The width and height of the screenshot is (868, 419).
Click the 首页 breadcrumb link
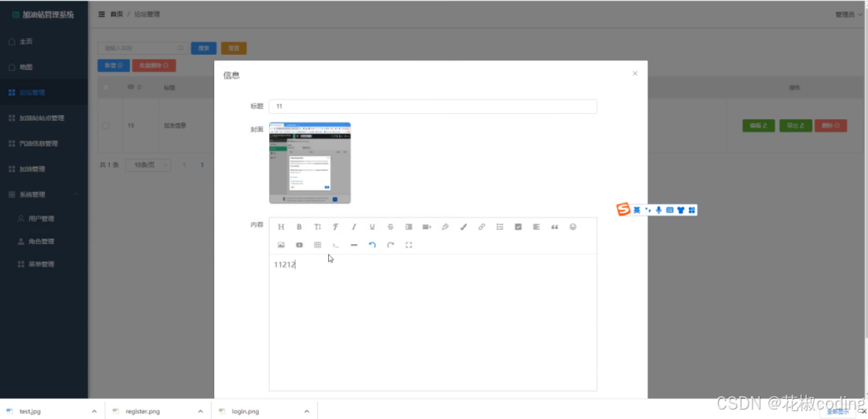coord(116,14)
